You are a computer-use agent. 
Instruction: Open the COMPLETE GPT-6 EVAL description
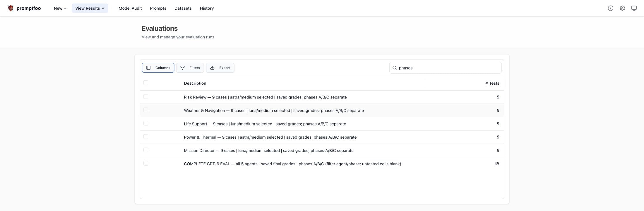click(x=292, y=164)
